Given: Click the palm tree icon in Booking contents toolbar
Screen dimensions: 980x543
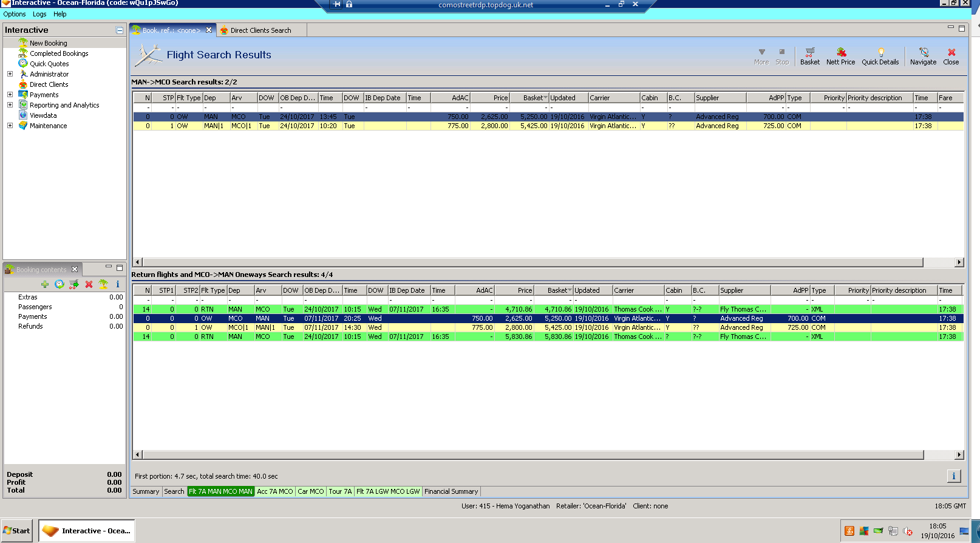Looking at the screenshot, I should click(x=103, y=284).
